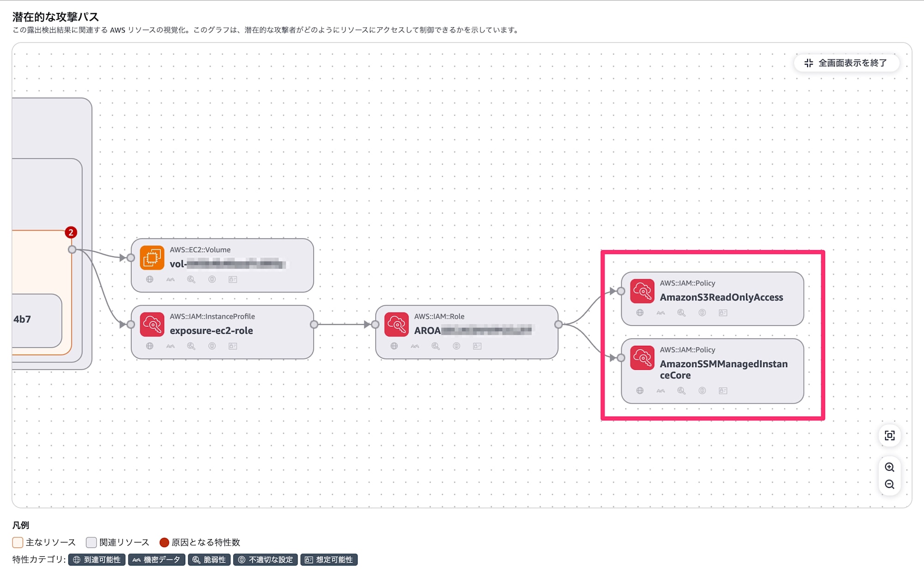Viewport: 924px width, 578px height.
Task: Click reachability globe icon on IAM Role node
Action: (x=394, y=346)
